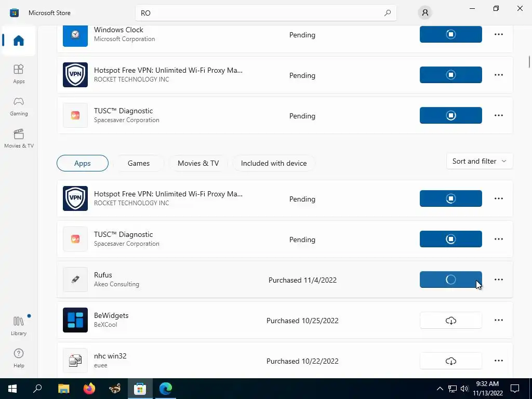Open the Windows Clock app title
Screen dimensions: 532x399
118,30
